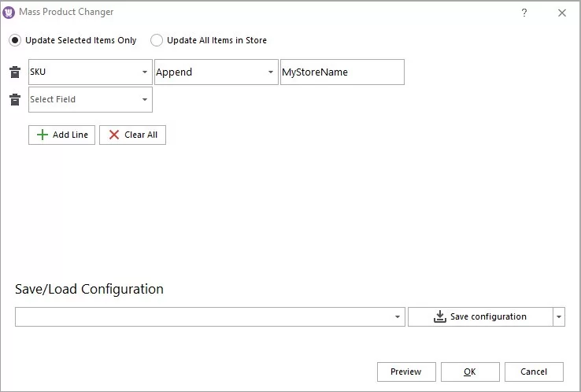Expand the SKU field dropdown

(145, 72)
